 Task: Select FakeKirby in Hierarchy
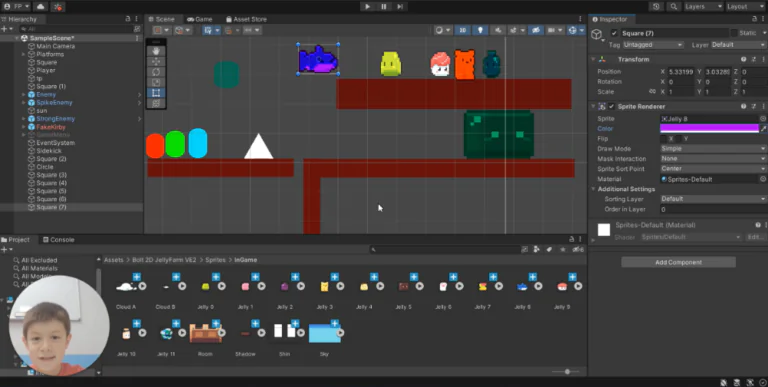(51, 127)
